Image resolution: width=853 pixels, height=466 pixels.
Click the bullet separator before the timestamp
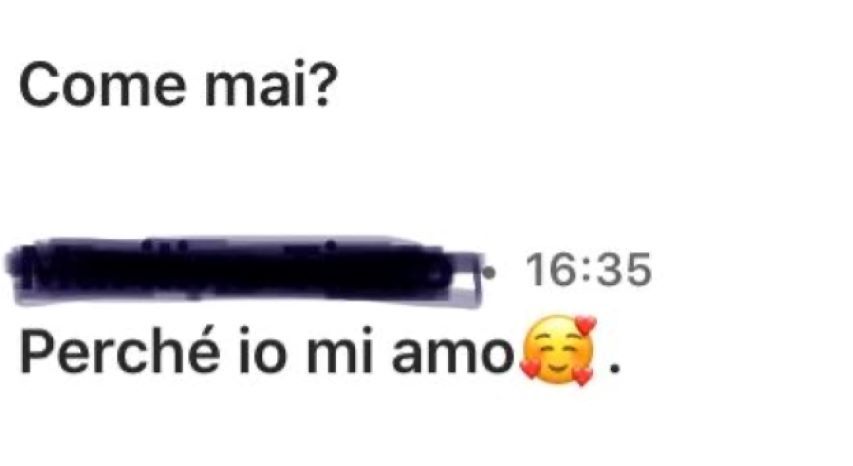pyautogui.click(x=490, y=271)
